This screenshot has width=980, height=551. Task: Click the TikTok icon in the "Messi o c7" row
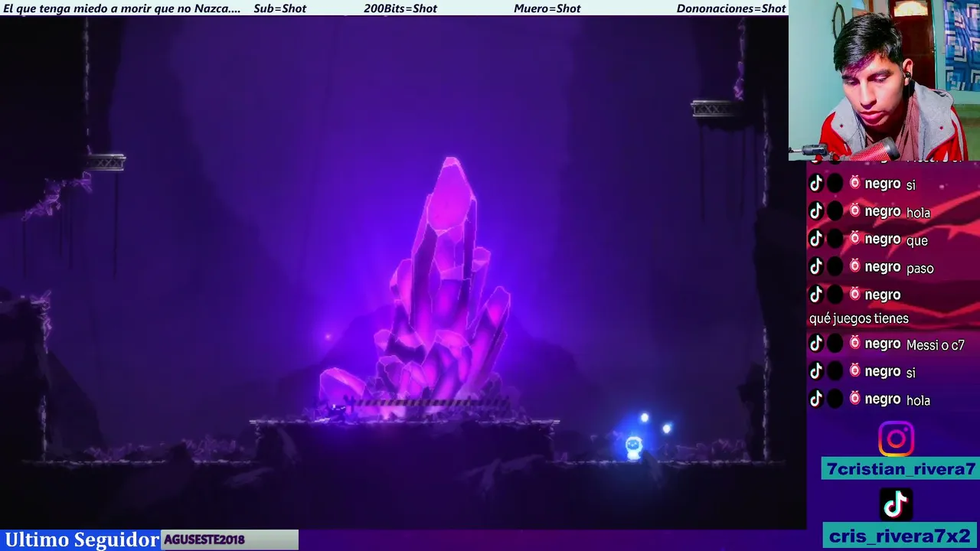coord(816,344)
